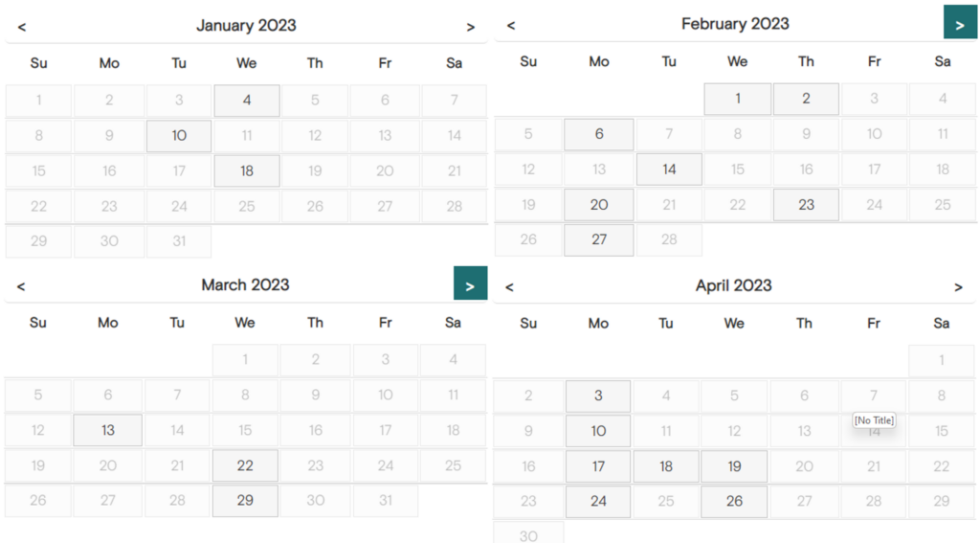Go to next month from January 2023
The width and height of the screenshot is (980, 543).
tap(471, 27)
